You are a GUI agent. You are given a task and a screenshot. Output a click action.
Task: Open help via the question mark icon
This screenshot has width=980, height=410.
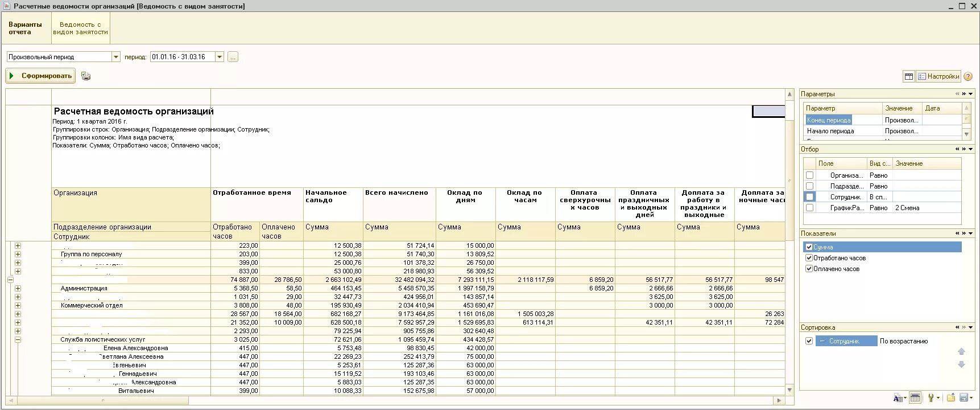[968, 76]
